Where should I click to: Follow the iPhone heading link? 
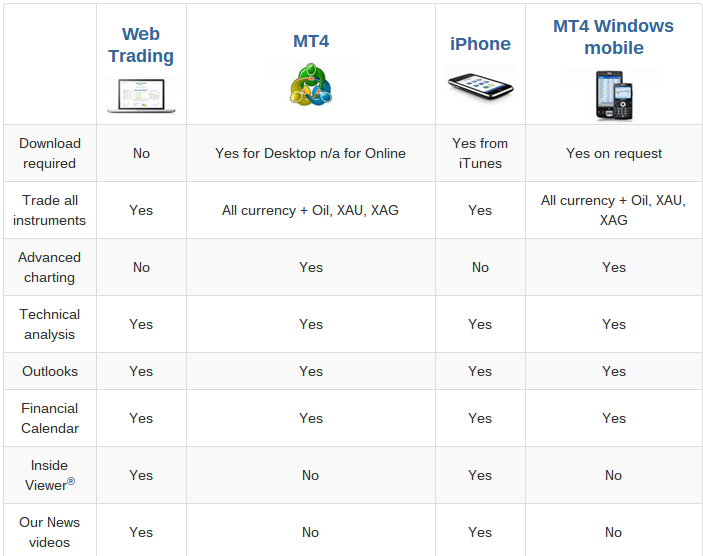pos(480,44)
